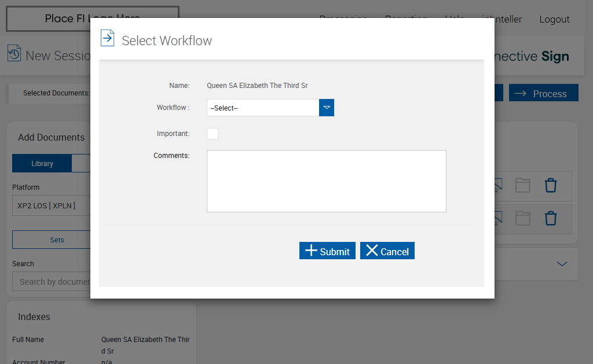Click Logout in the top menu
Screen dimensions: 593x364
(554, 19)
